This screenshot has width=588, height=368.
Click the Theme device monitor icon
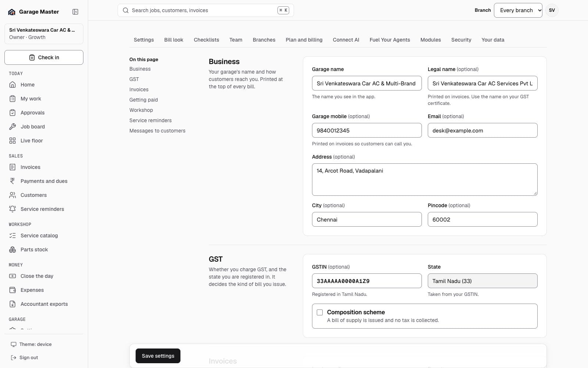click(x=14, y=344)
